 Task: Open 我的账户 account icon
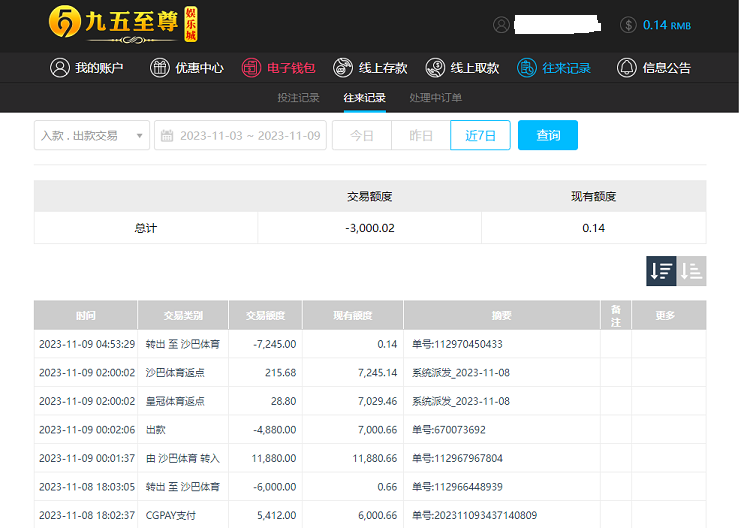60,68
